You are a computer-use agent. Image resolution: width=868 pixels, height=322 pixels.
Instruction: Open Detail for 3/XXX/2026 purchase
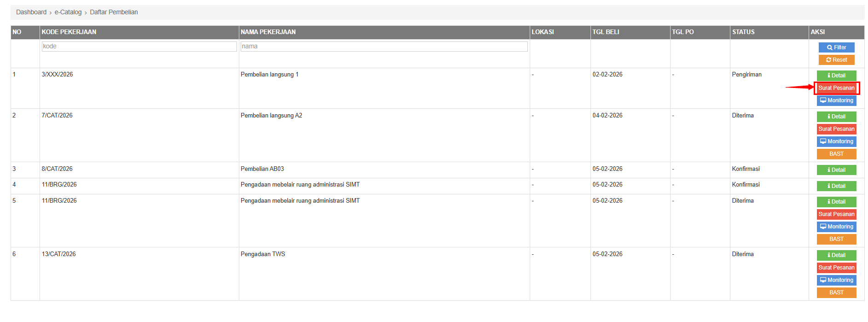(x=836, y=76)
